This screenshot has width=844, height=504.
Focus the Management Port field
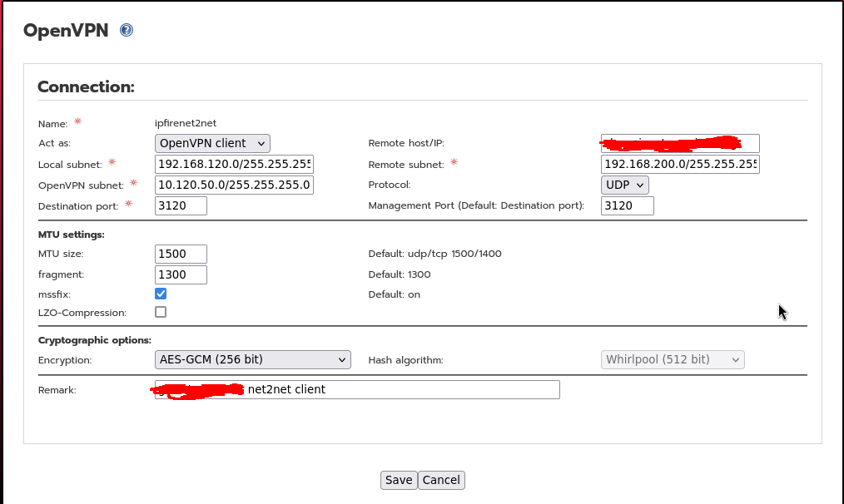point(627,205)
